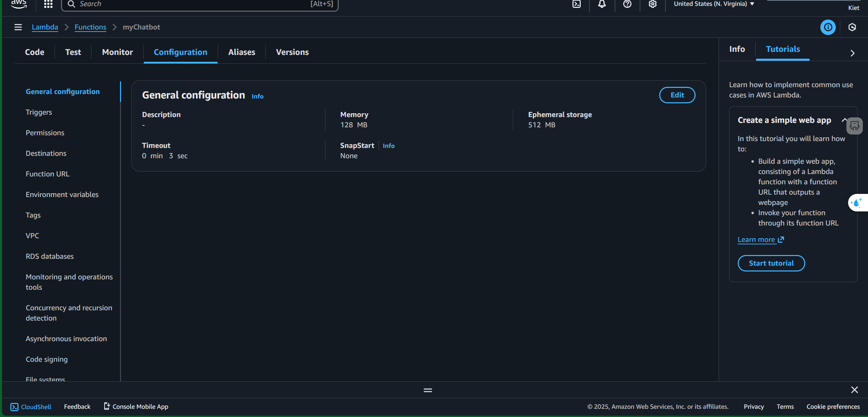Open the Amazon Q assistant bubble

857,203
